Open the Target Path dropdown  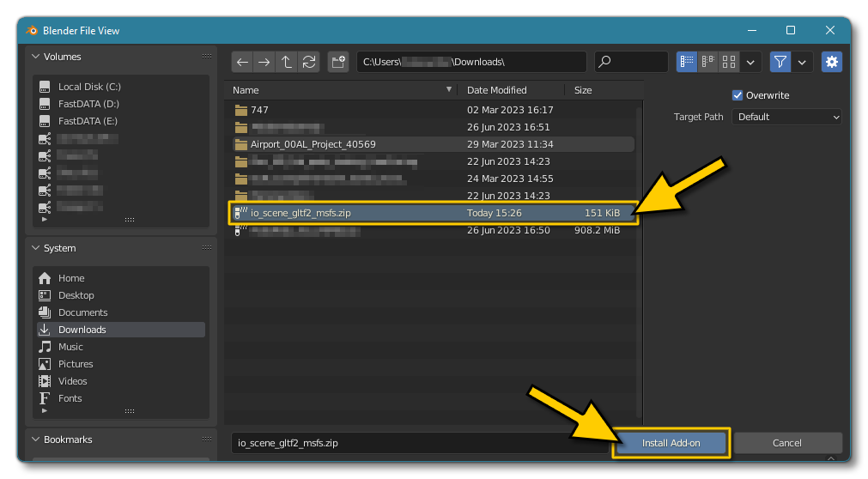[786, 117]
